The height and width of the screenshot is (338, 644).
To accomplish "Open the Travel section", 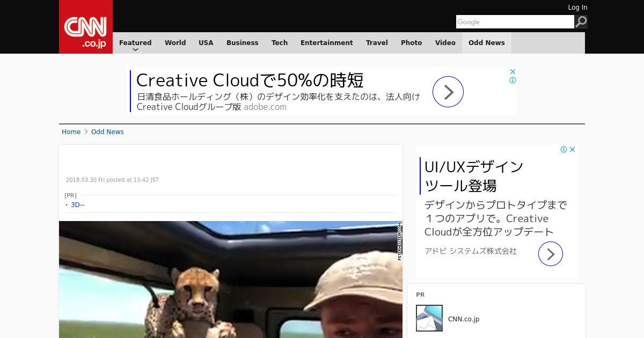I will tap(377, 43).
